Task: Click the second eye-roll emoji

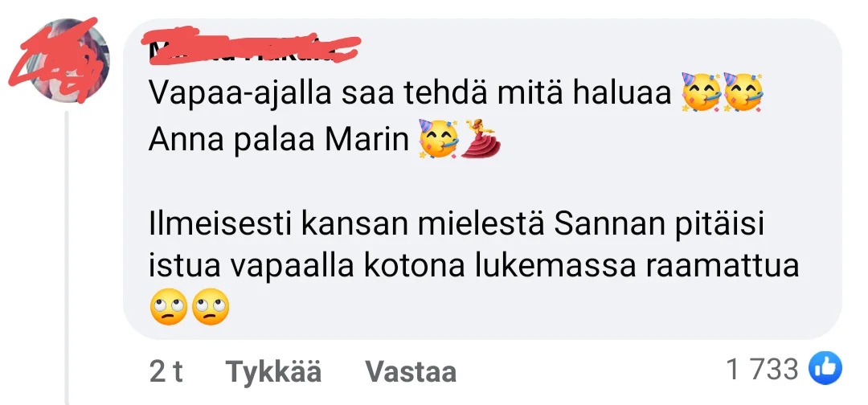Action: [211, 307]
